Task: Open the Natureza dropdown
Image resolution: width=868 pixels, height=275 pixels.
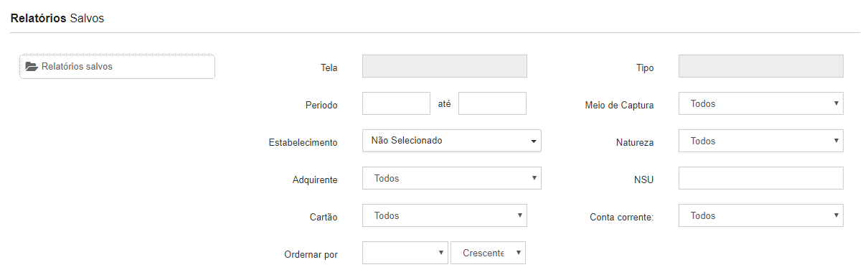Action: coord(760,141)
